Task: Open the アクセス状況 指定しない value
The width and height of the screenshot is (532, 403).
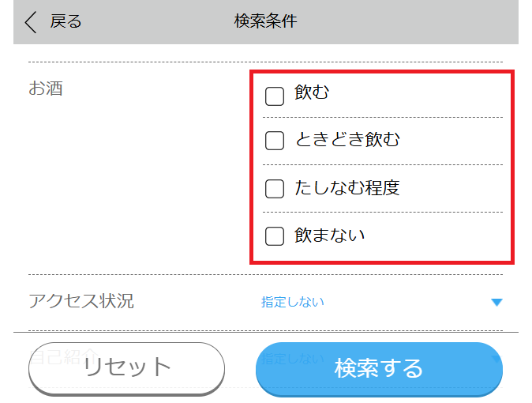Action: pyautogui.click(x=292, y=302)
